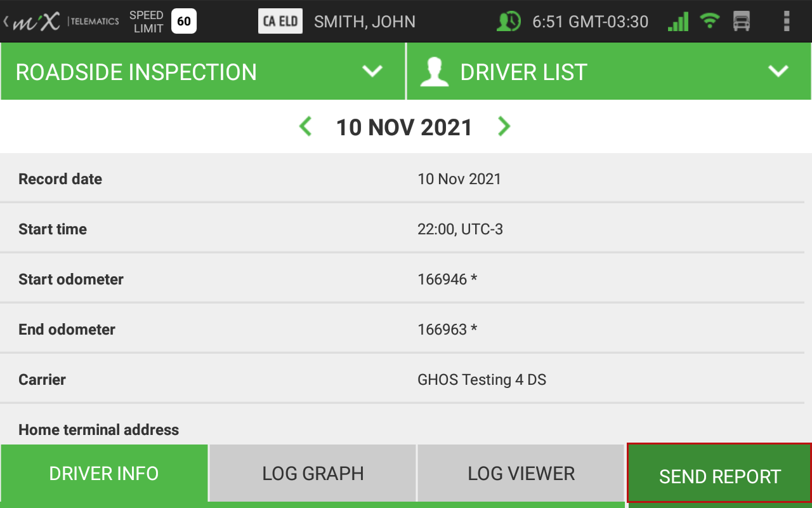Screen dimensions: 812x508
Task: Tap the cellular signal strength icon
Action: pos(678,22)
